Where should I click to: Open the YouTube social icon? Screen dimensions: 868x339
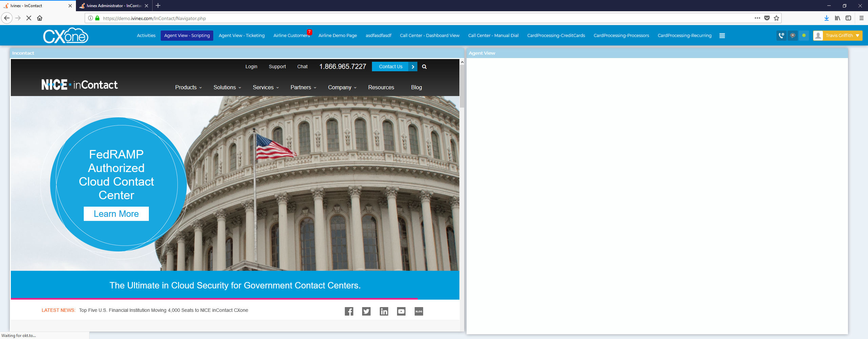pos(401,311)
